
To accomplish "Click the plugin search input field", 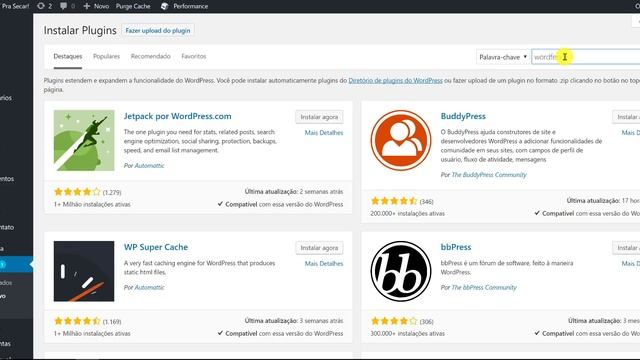I will coord(586,57).
